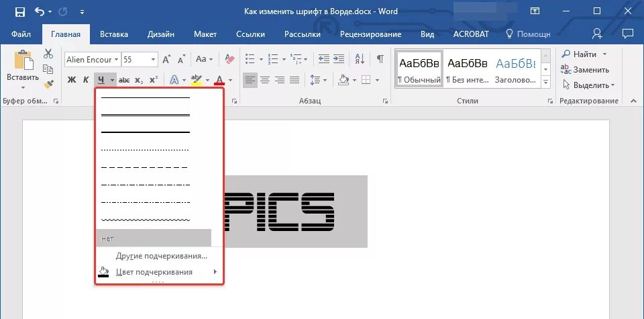Open the Change Case Аа dropdown

[x=204, y=60]
